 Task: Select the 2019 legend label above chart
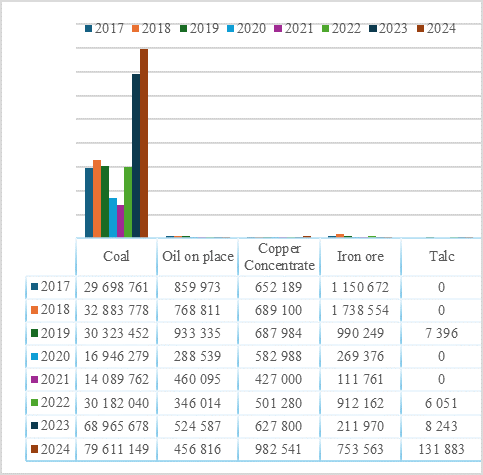pos(204,28)
